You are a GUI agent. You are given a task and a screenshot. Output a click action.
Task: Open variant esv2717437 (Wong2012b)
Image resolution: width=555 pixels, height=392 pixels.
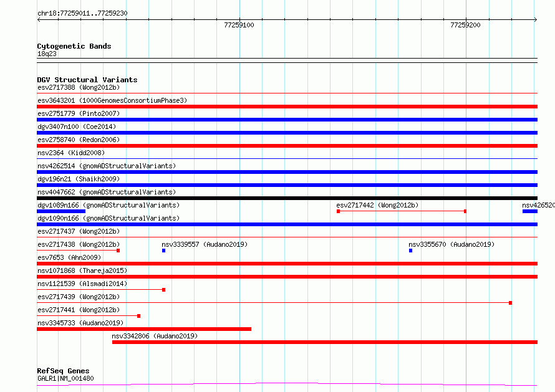[x=79, y=231]
